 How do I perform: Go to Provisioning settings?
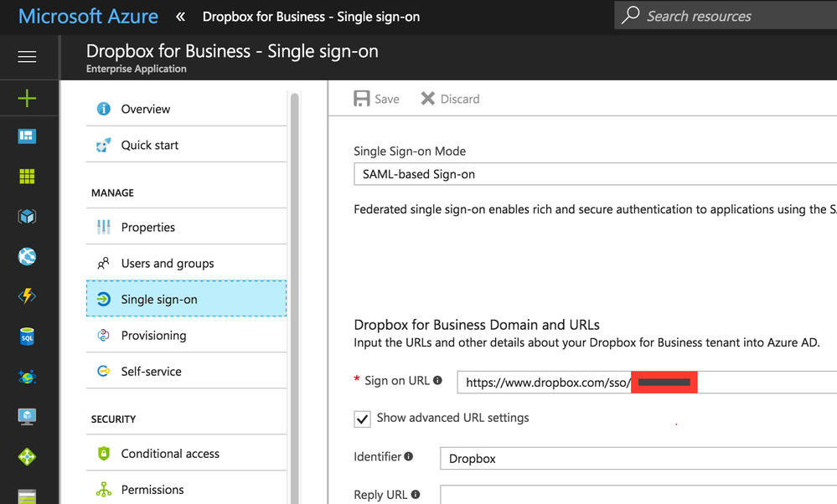153,335
